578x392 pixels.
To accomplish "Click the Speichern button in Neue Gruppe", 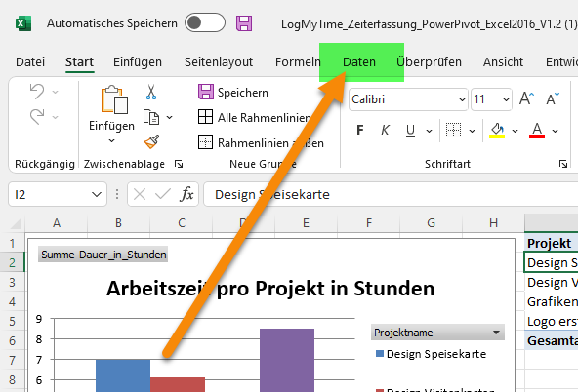I will (233, 92).
